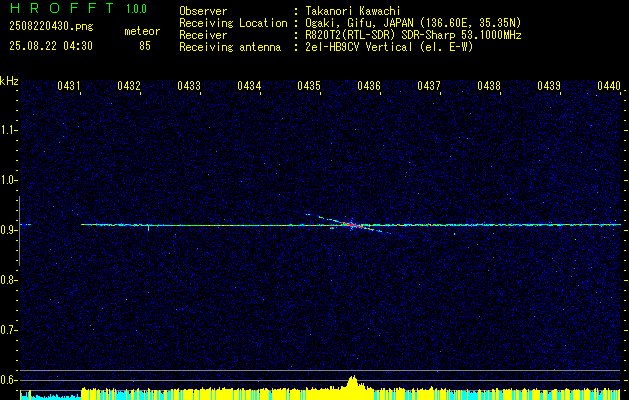Select the file name 2508220430.png
This screenshot has width=629, height=400.
pos(51,27)
